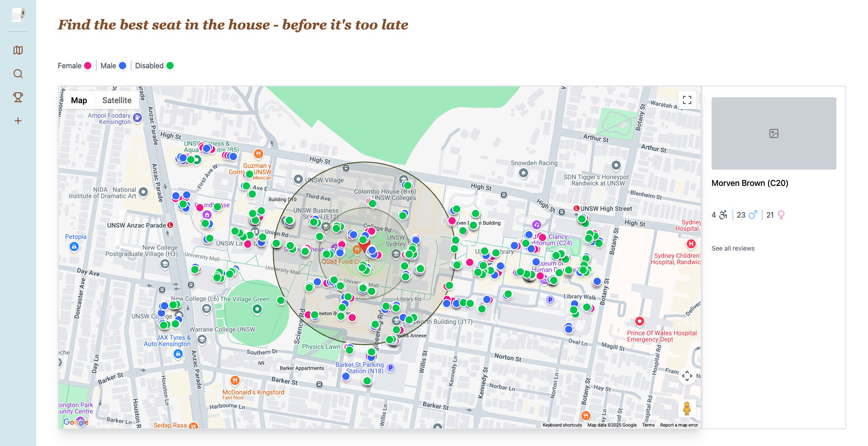Click NIDA National Institute marker pin
The image size is (868, 446).
click(x=143, y=192)
